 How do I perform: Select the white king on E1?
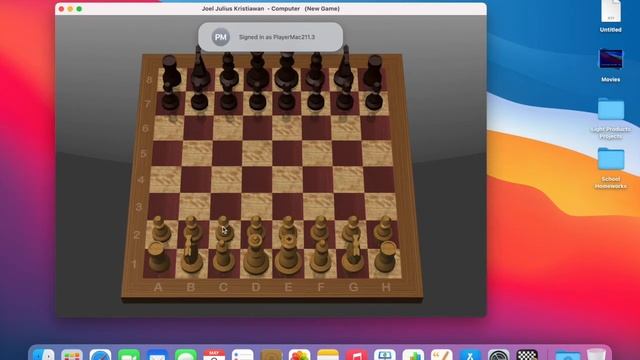click(x=288, y=255)
